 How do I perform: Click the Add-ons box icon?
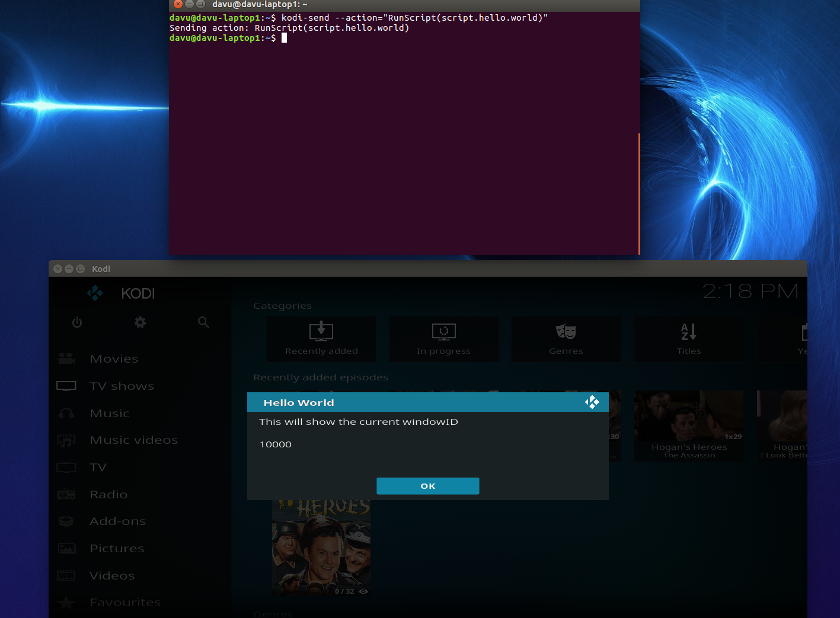66,521
